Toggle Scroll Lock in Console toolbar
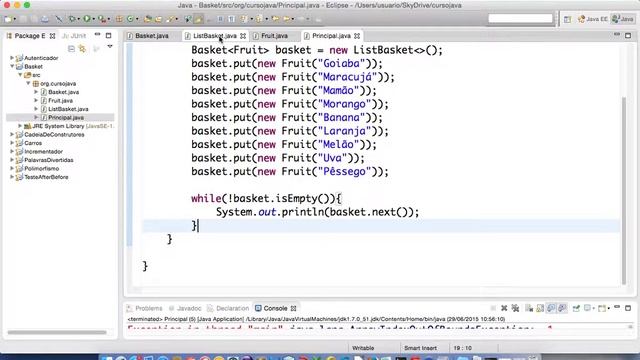640x360 pixels. (x=540, y=308)
